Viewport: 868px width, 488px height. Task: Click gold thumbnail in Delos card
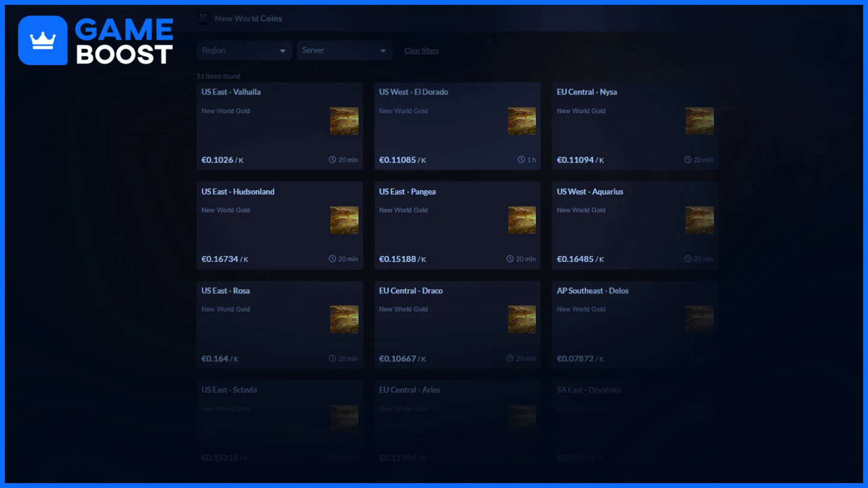[x=700, y=319]
